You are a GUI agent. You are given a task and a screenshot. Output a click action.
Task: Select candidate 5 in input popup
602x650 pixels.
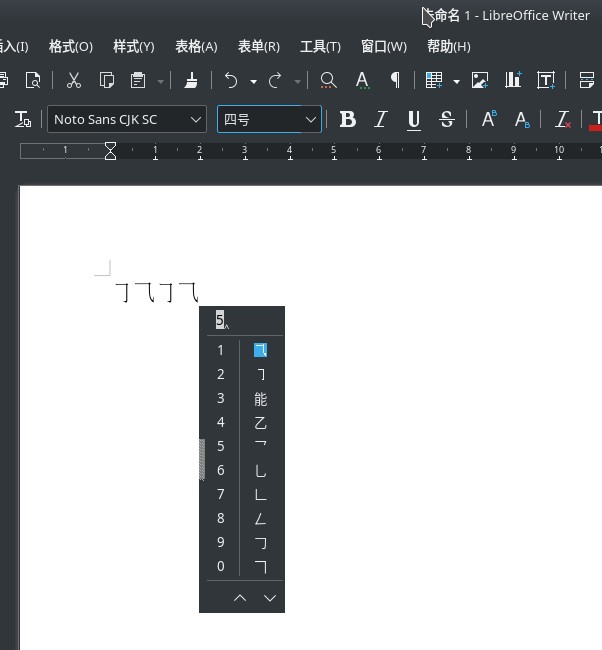tap(260, 446)
